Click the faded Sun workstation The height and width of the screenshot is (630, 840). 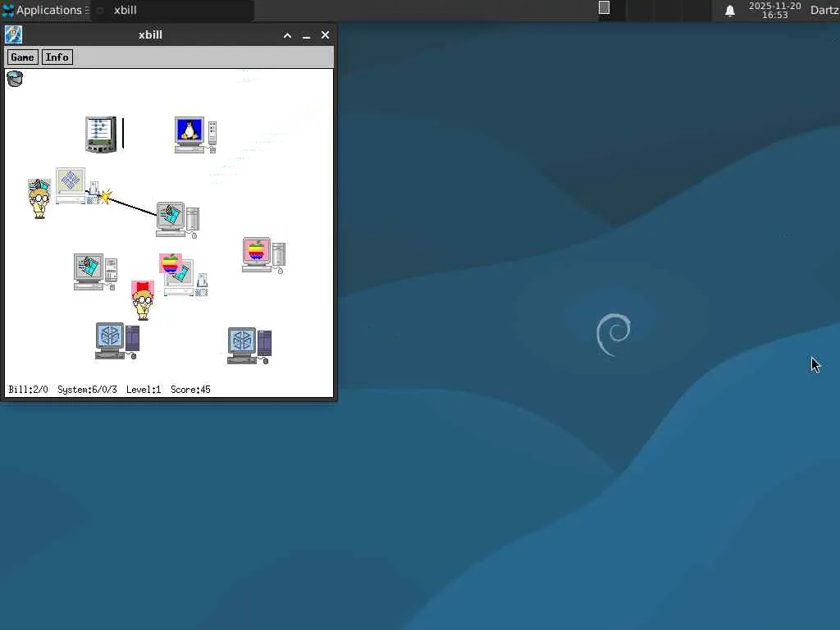pos(78,186)
